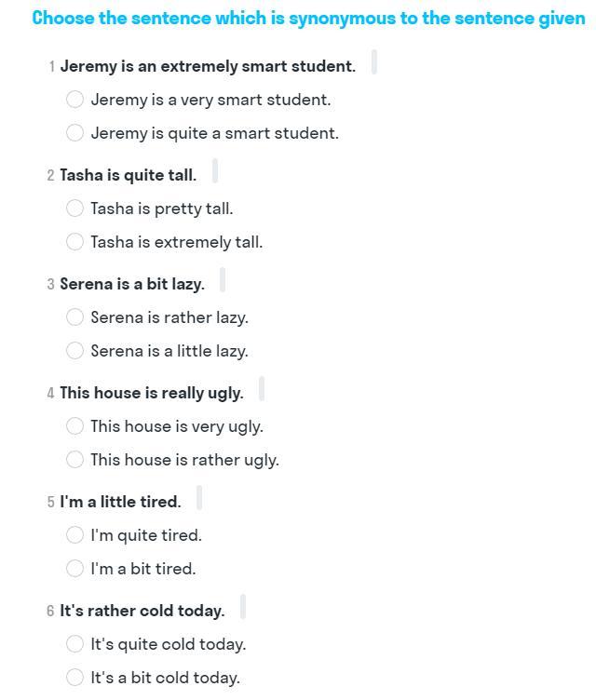The width and height of the screenshot is (596, 700).
Task: Click the gray marker beside question 1
Action: pyautogui.click(x=374, y=62)
